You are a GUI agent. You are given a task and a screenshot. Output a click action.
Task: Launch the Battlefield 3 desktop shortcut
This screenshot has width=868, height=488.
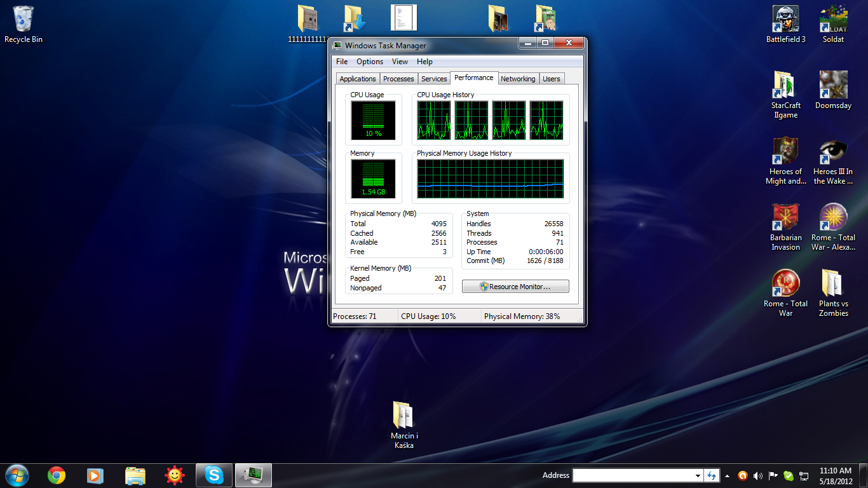click(786, 25)
